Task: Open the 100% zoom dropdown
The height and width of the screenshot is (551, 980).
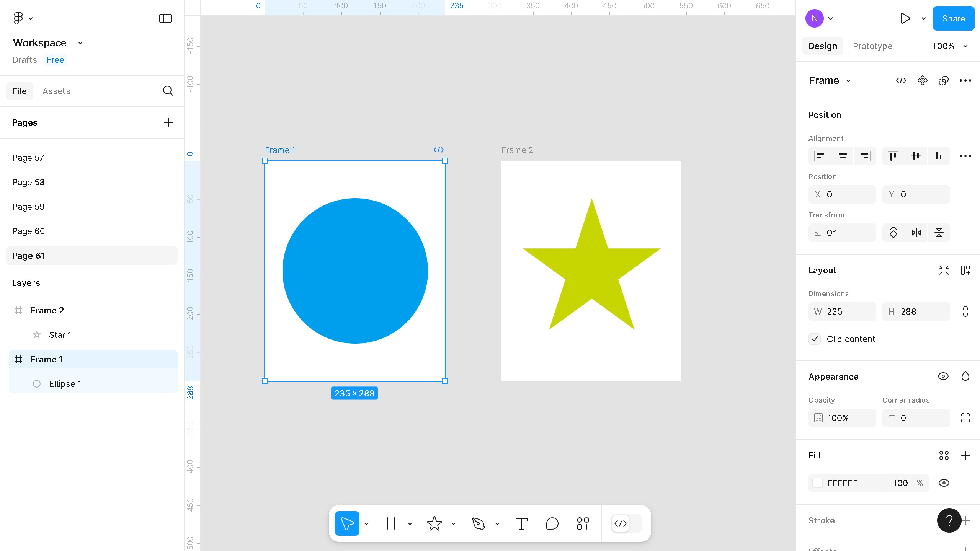Action: 950,46
